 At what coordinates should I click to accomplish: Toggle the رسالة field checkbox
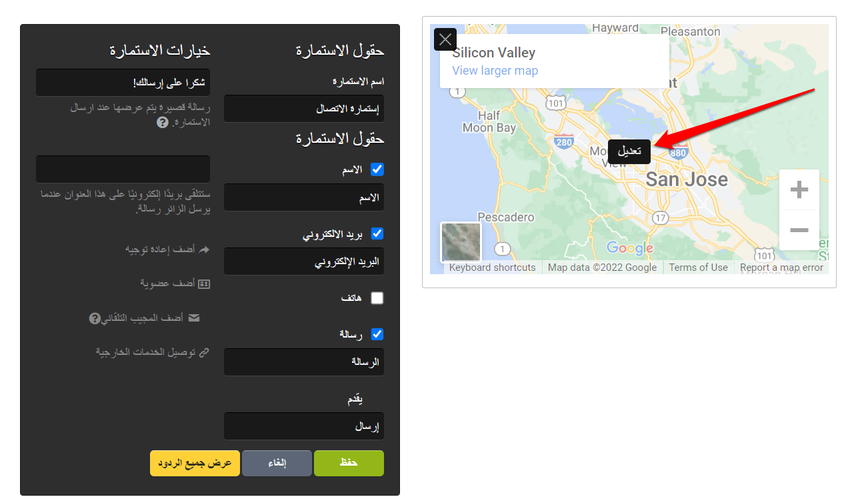click(x=377, y=334)
